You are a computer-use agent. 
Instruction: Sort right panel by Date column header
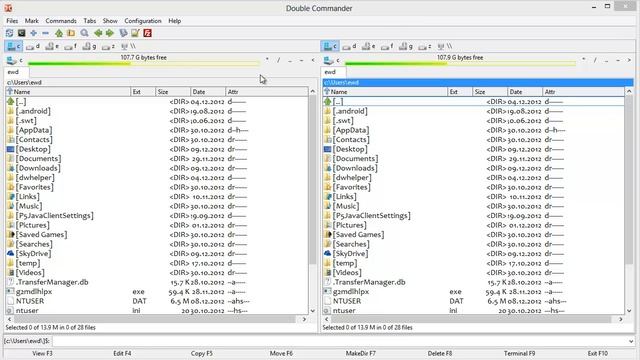525,92
